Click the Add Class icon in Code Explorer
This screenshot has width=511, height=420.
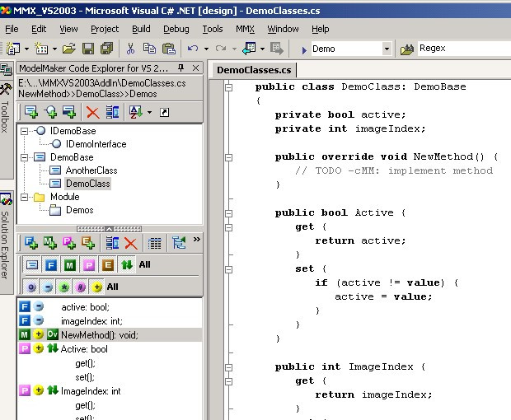point(31,112)
